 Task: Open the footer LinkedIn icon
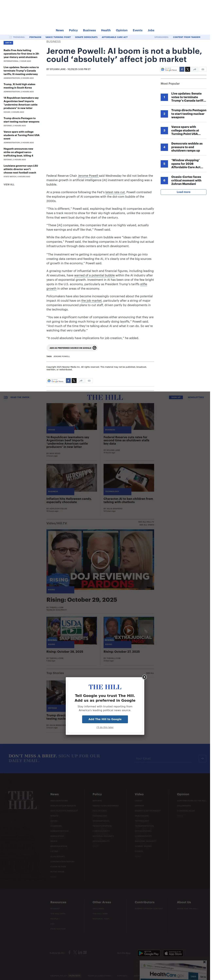coord(80,952)
